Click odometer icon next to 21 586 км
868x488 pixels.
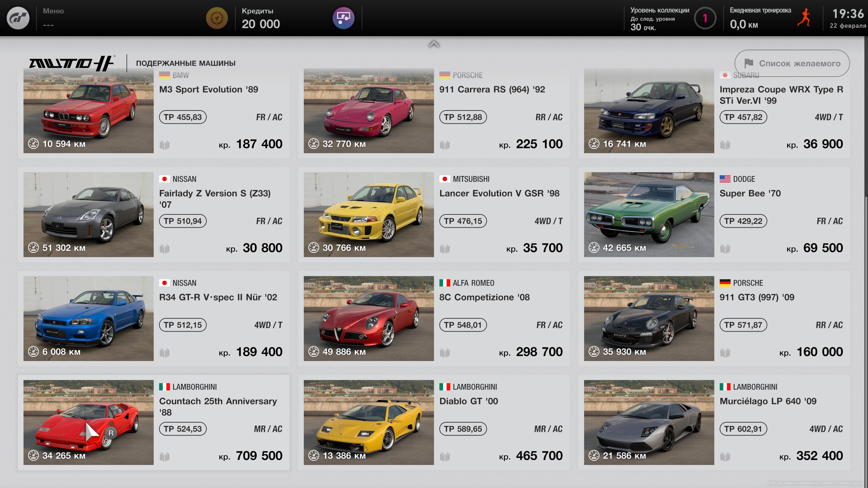[x=594, y=455]
